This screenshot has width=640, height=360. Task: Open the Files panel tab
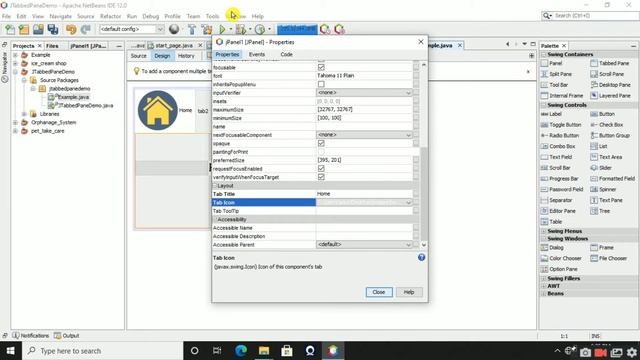tap(52, 46)
